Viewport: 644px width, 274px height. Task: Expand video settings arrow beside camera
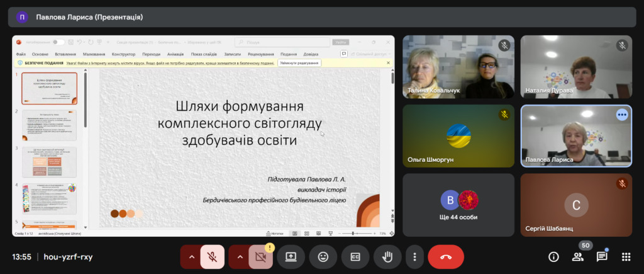pyautogui.click(x=239, y=257)
